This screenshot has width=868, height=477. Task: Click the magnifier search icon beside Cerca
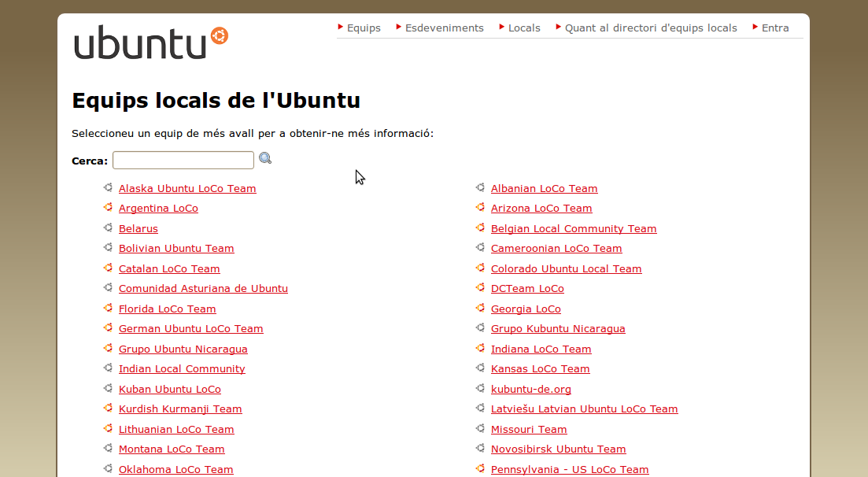265,158
